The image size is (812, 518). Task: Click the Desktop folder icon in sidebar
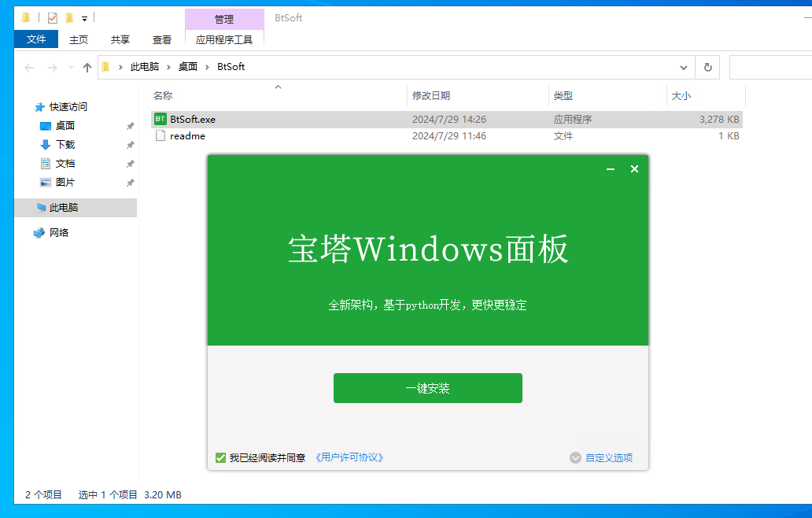(46, 126)
